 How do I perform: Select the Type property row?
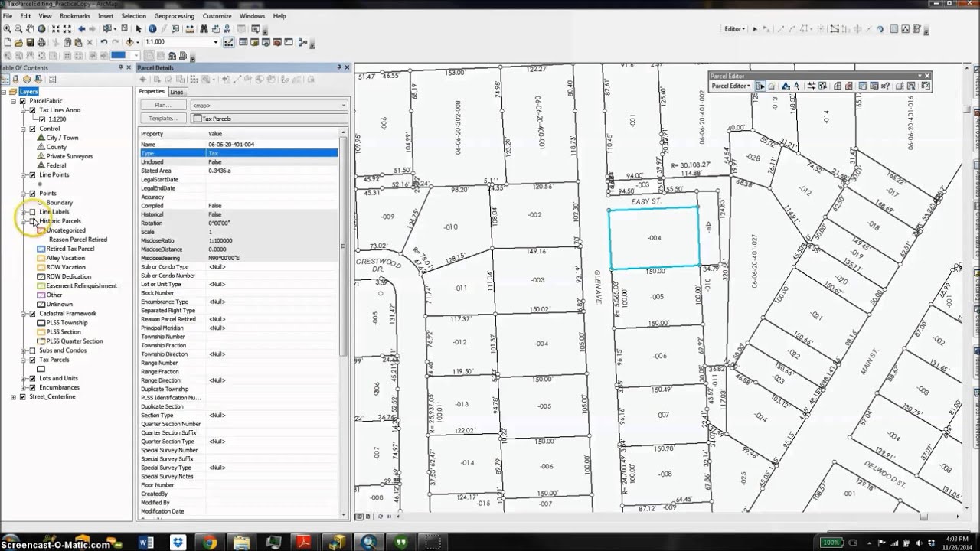coord(239,153)
